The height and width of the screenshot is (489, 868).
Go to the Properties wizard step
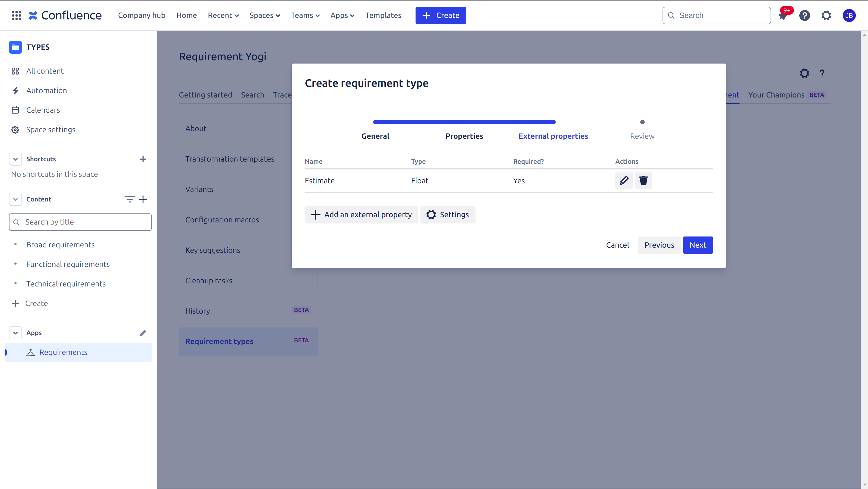[464, 136]
